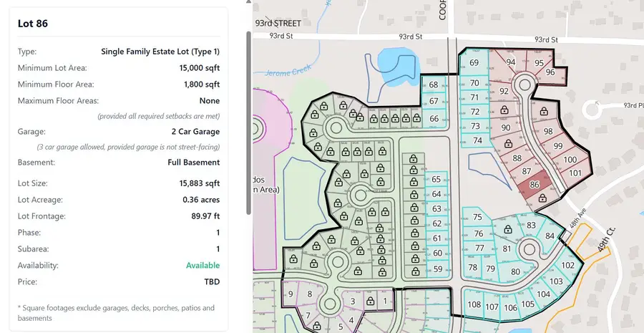Choose lot 9 in the purple section
Screen dimensions: 644x333
pyautogui.click(x=291, y=294)
